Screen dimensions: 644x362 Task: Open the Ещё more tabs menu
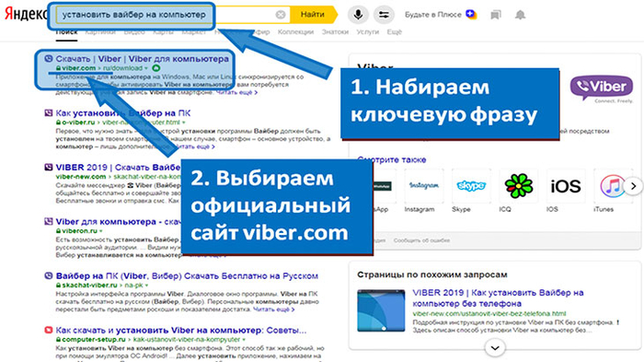[395, 31]
